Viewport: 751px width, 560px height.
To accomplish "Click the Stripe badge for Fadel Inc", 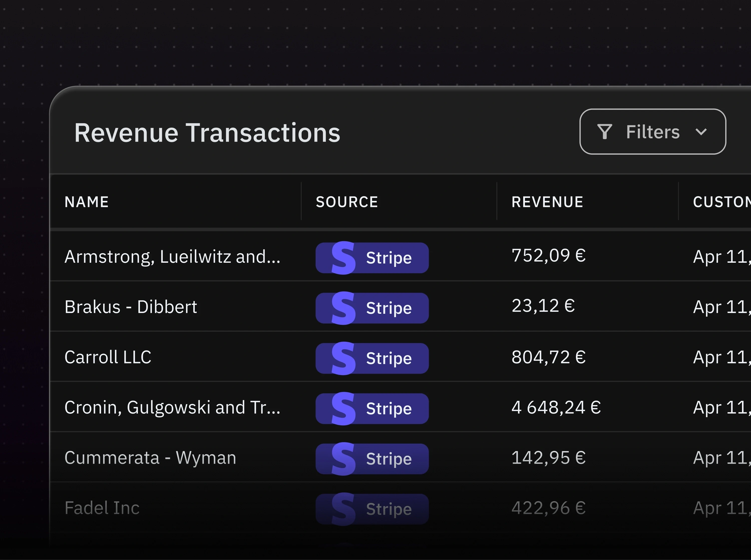I will [x=372, y=509].
